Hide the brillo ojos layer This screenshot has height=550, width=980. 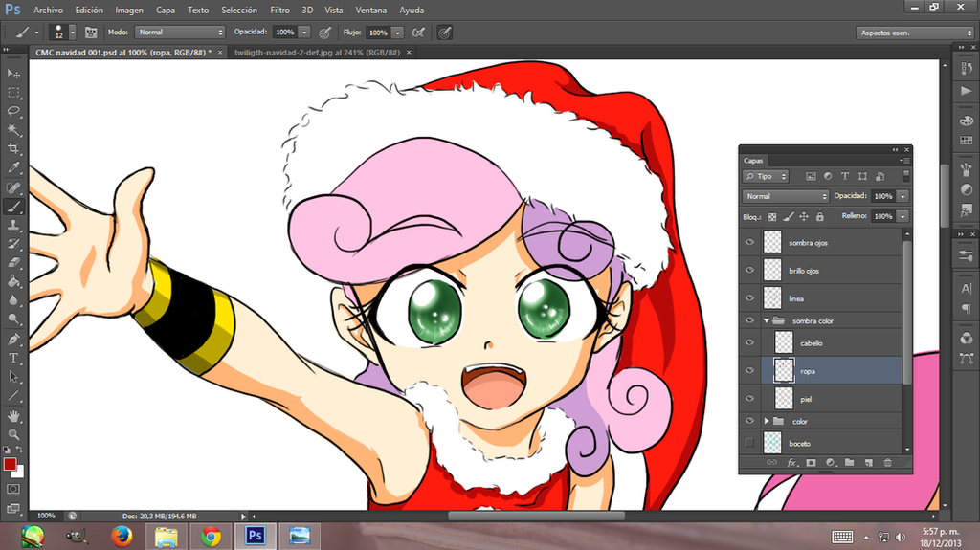[749, 270]
